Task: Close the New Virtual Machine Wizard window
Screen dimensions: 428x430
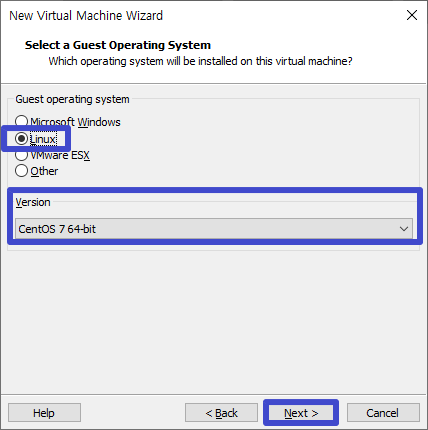Action: pos(412,15)
